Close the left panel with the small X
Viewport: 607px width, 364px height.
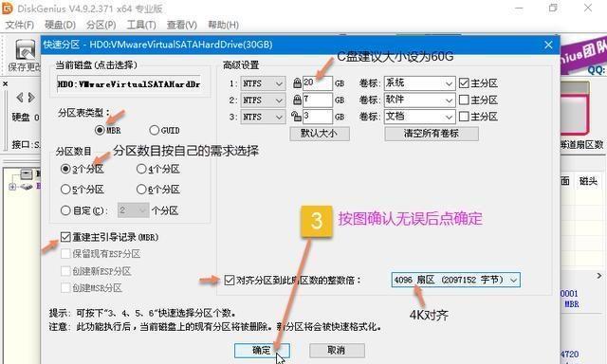click(x=5, y=83)
